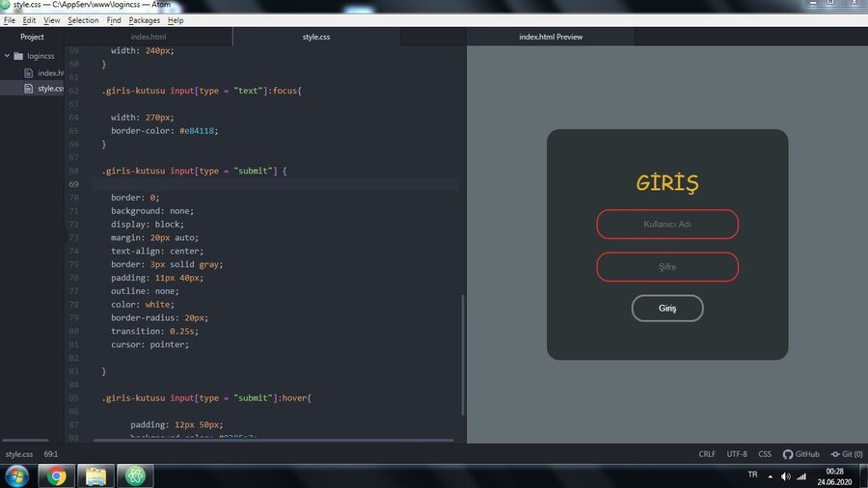This screenshot has width=868, height=488.
Task: Open the Git (0) panel label
Action: (853, 454)
